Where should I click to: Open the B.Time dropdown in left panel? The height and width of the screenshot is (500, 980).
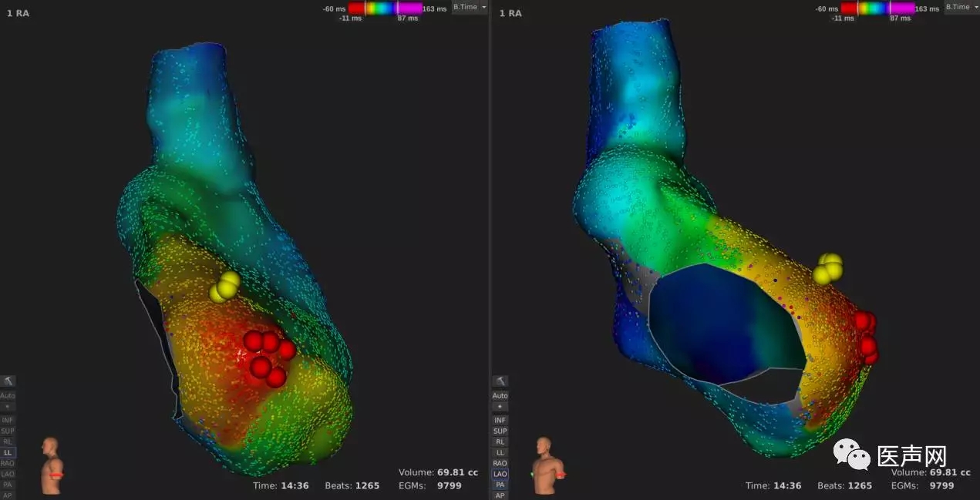tap(470, 7)
